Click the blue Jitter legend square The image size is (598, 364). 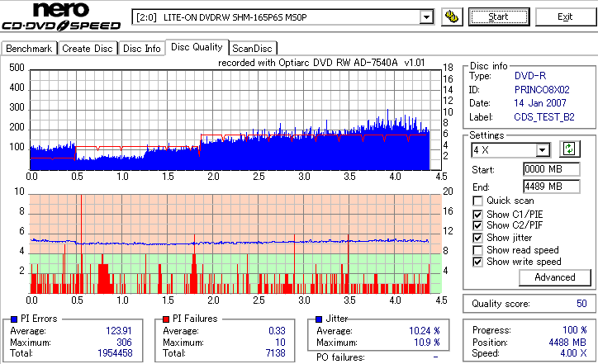319,319
